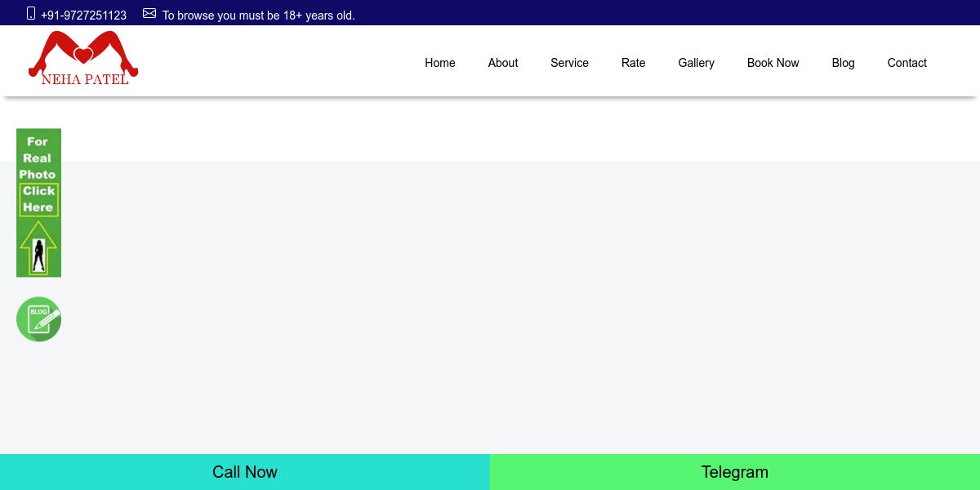The image size is (980, 490).
Task: Go to the Contact page
Action: coord(907,63)
